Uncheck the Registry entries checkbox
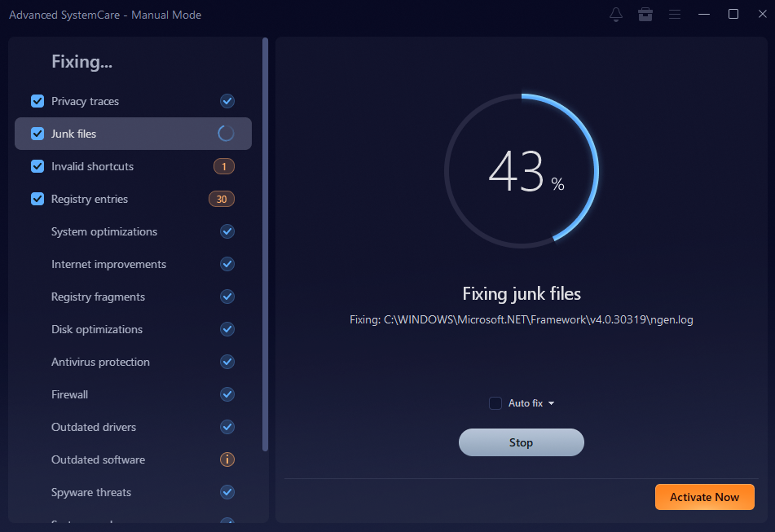 pyautogui.click(x=36, y=199)
